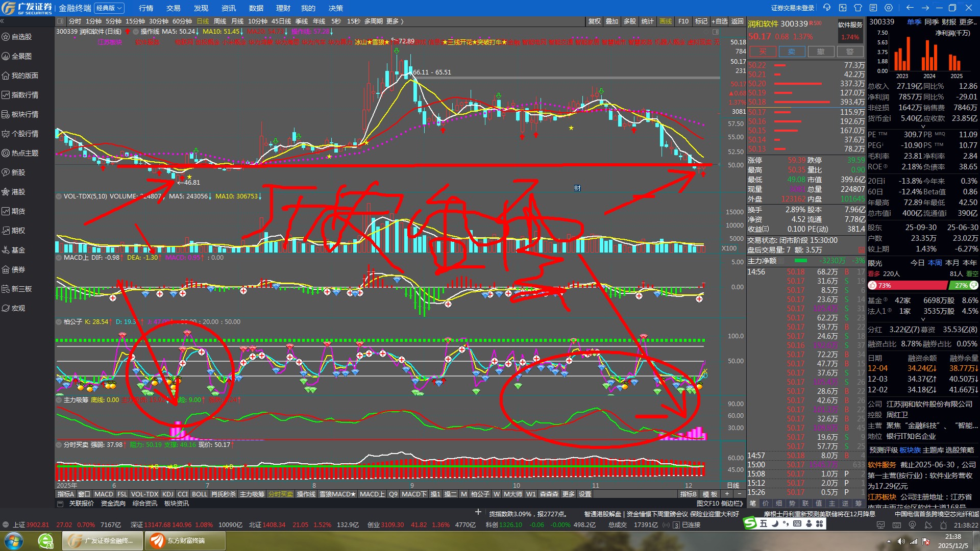Image resolution: width=980 pixels, height=551 pixels.
Task: Click the satellite dish icon in status bar
Action: tap(928, 525)
